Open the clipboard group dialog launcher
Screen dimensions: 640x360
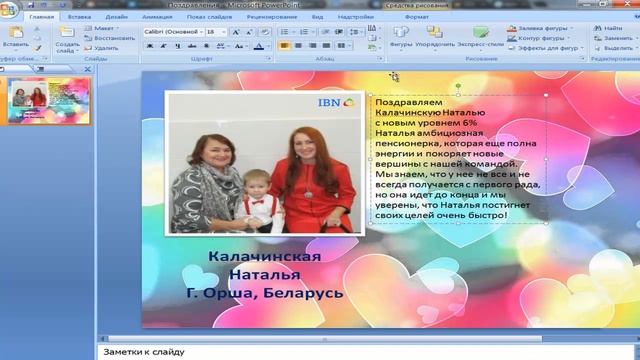point(45,59)
